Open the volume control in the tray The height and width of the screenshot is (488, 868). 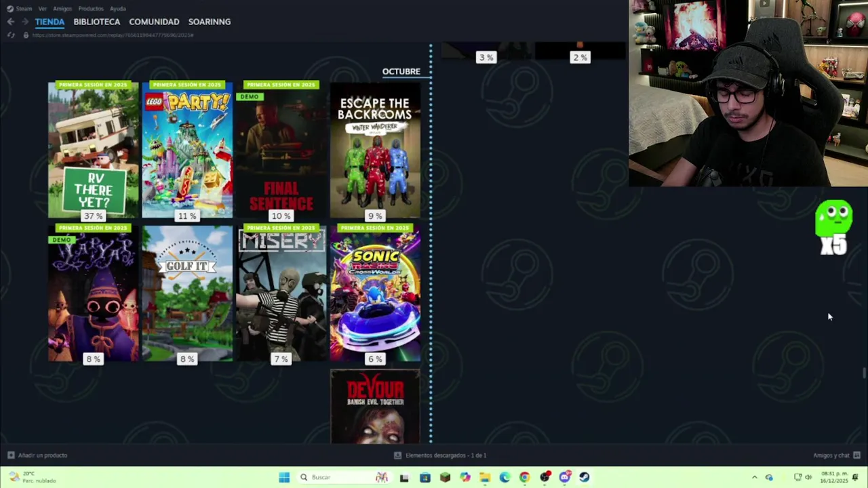point(808,477)
